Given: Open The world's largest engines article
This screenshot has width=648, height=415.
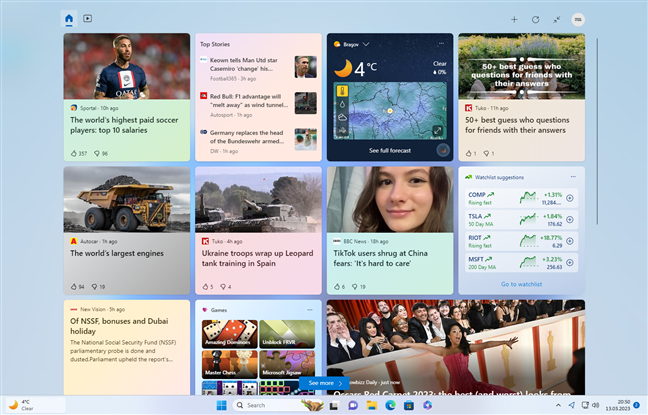Looking at the screenshot, I should tap(117, 253).
